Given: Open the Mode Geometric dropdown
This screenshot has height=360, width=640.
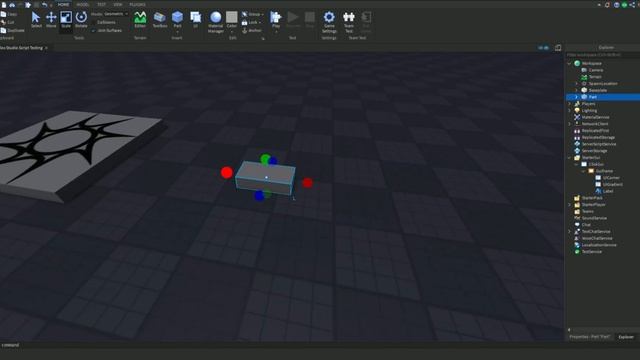Looking at the screenshot, I should [x=116, y=14].
